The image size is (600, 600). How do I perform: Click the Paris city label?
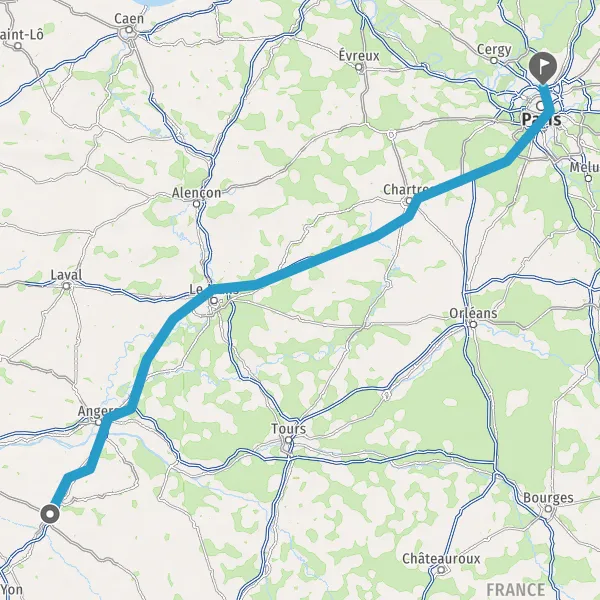[542, 119]
